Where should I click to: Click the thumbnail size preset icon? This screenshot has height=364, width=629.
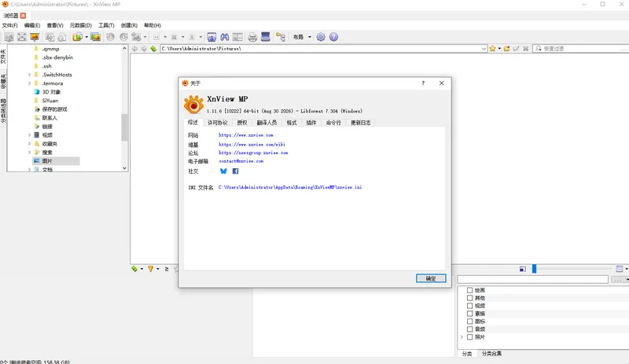pyautogui.click(x=522, y=269)
